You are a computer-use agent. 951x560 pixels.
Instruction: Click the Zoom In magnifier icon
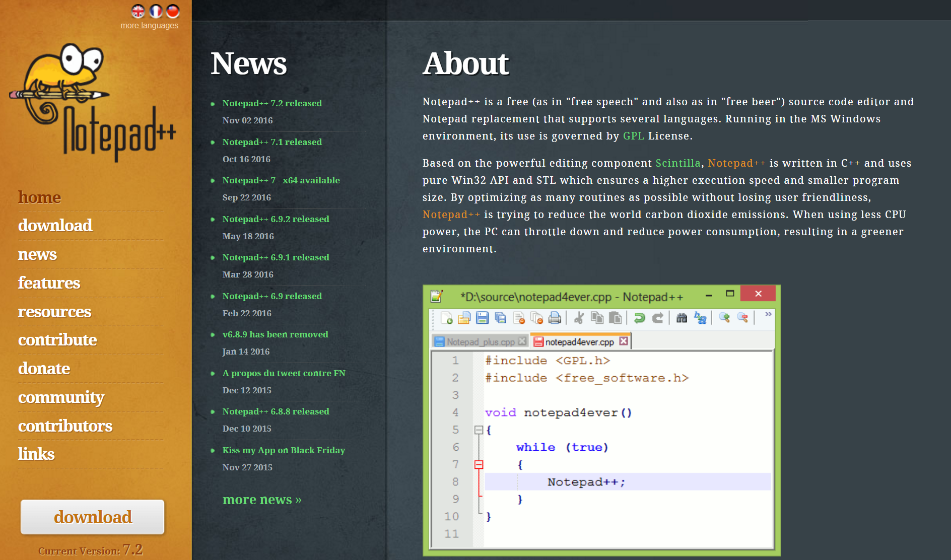click(x=724, y=317)
